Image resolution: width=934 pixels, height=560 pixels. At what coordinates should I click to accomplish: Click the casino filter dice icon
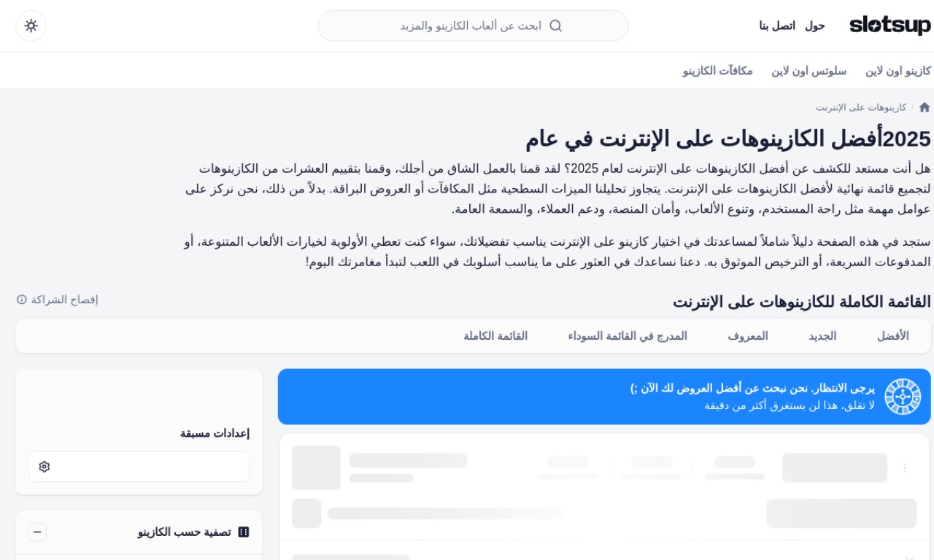pos(244,532)
